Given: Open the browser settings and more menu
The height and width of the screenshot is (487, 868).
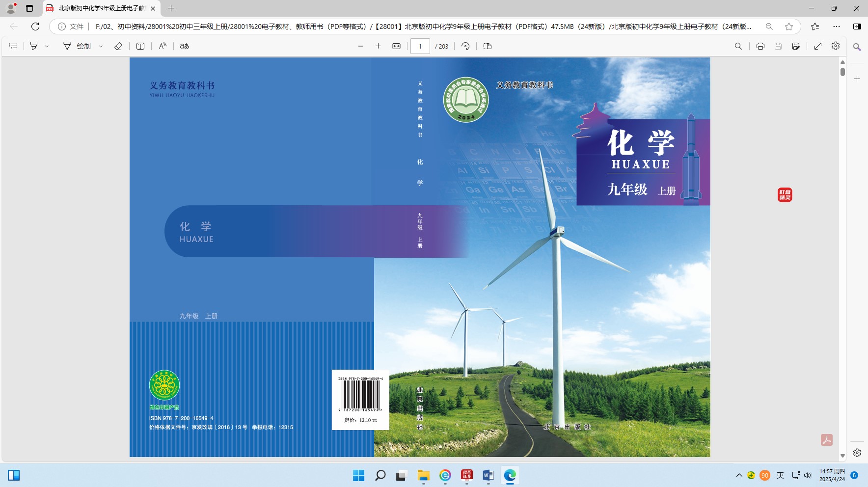Looking at the screenshot, I should pos(837,27).
